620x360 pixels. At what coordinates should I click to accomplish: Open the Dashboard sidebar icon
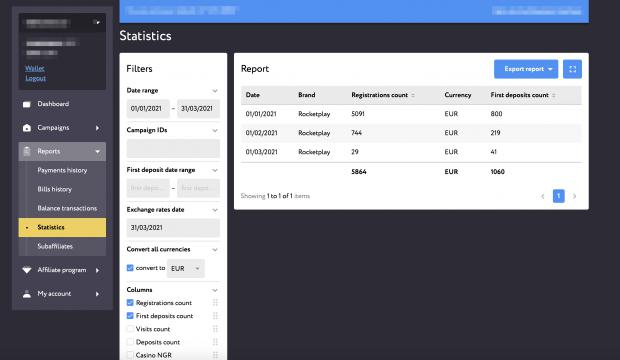pyautogui.click(x=27, y=104)
